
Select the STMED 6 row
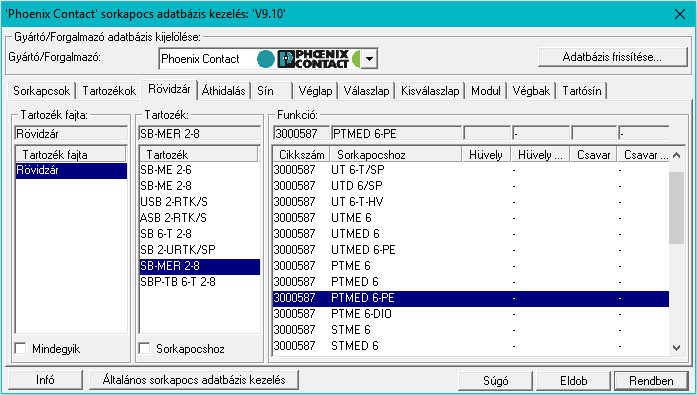[471, 346]
